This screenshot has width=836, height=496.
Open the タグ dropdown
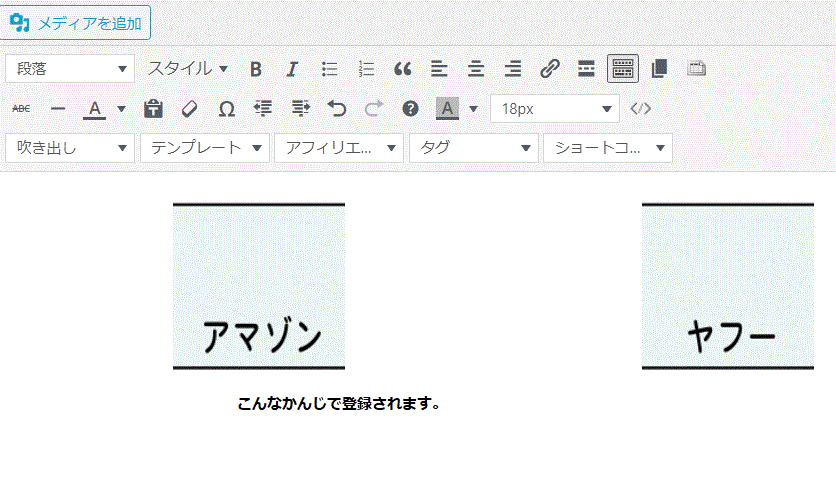click(x=473, y=148)
